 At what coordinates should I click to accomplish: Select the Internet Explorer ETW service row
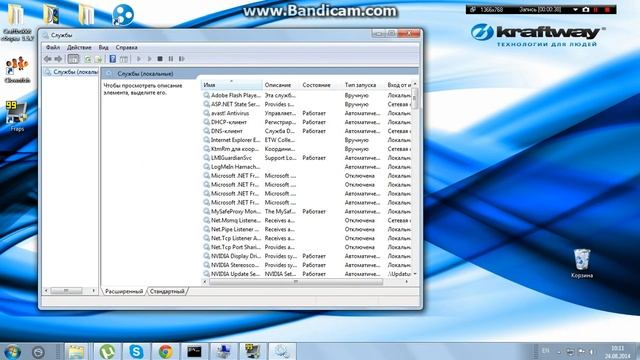point(307,140)
